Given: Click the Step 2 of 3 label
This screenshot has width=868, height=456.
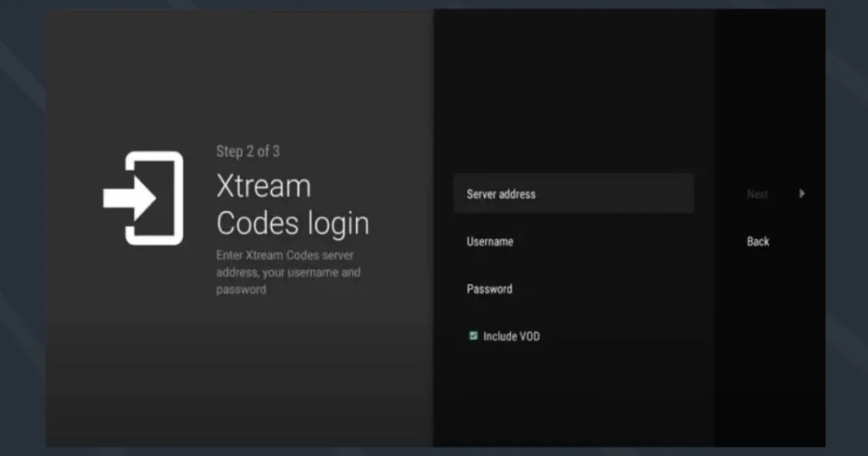Looking at the screenshot, I should (248, 151).
